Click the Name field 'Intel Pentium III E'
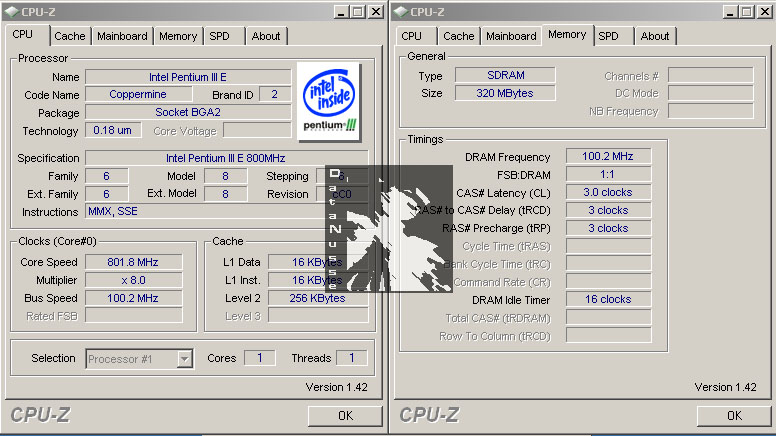The width and height of the screenshot is (776, 436). (x=188, y=77)
